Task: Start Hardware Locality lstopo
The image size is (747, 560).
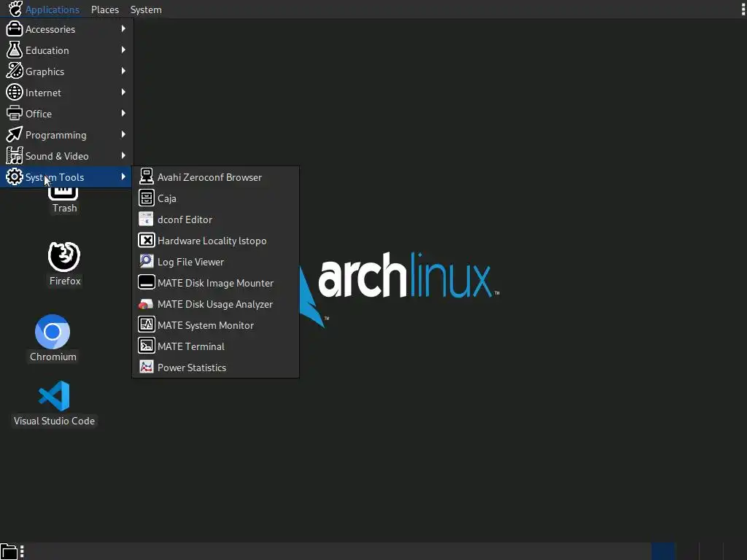Action: coord(215,241)
